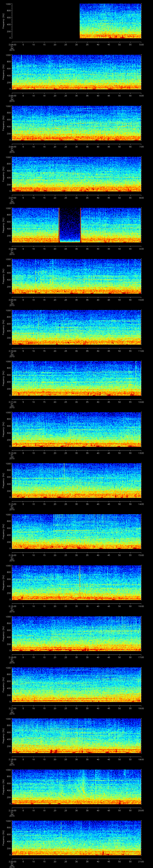Select the "9:00" end time label

coord(141,249)
